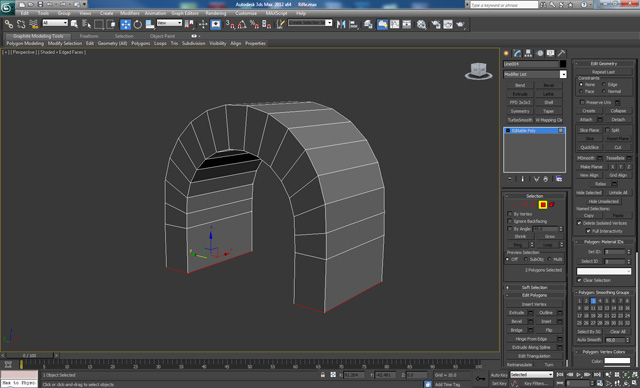
Task: Click the Detach button
Action: tap(618, 120)
